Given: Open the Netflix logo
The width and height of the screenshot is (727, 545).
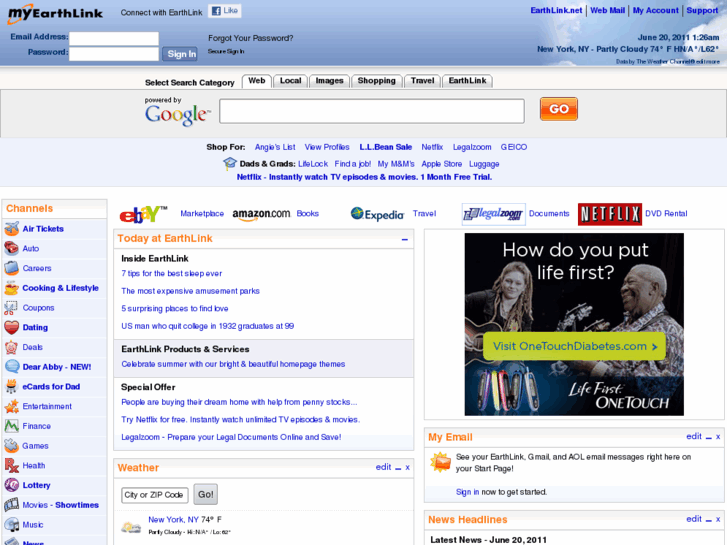Looking at the screenshot, I should (610, 214).
